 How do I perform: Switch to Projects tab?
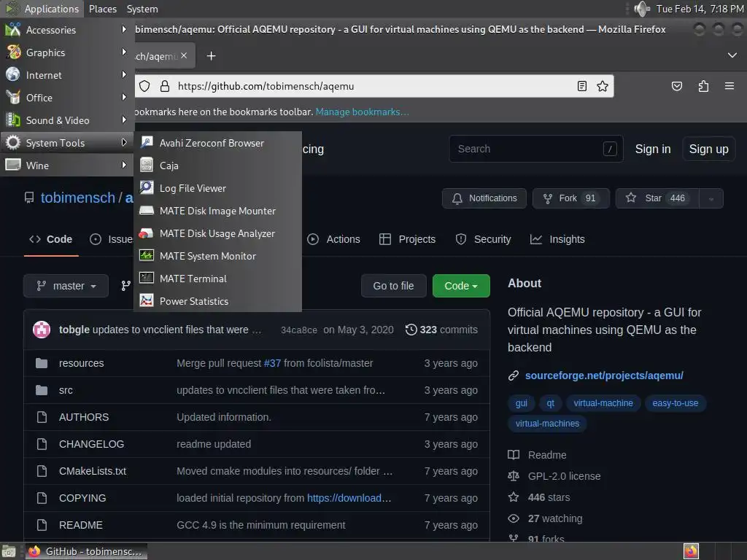click(x=408, y=239)
